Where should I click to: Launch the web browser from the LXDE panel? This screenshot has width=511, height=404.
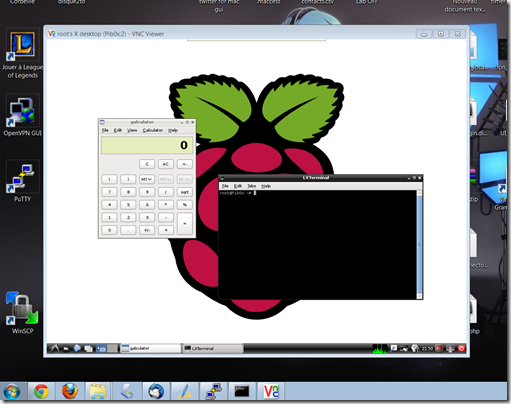(77, 348)
